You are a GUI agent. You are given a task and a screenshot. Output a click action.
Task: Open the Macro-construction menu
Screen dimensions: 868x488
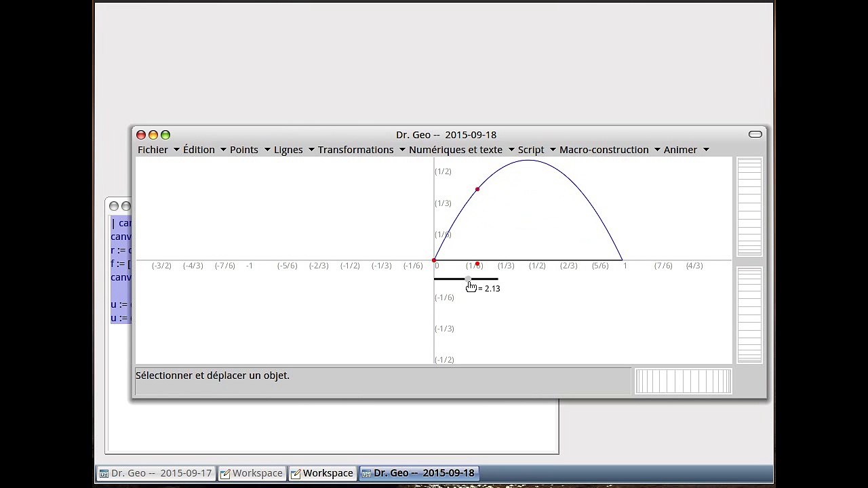pyautogui.click(x=604, y=150)
